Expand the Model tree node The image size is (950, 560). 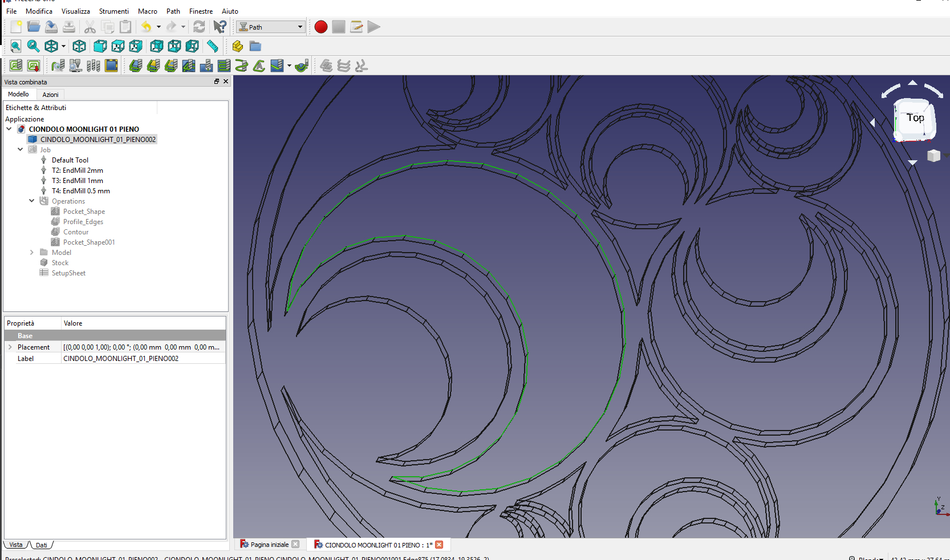32,252
